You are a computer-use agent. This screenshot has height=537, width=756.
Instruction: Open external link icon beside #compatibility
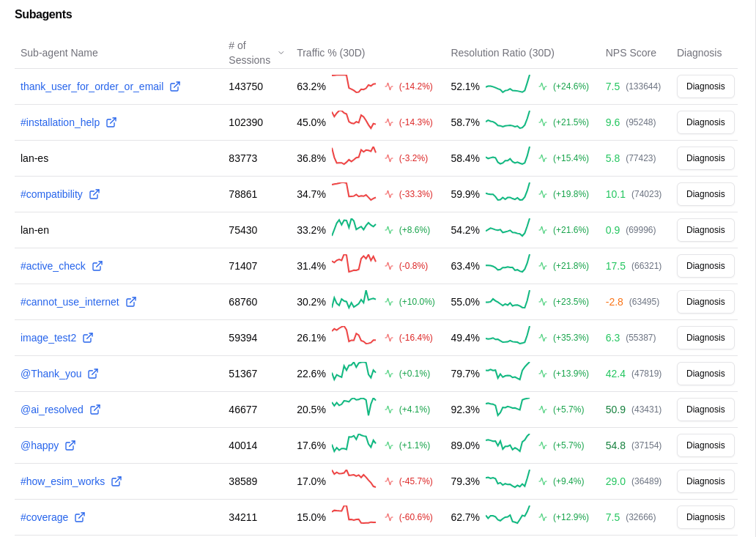coord(94,194)
